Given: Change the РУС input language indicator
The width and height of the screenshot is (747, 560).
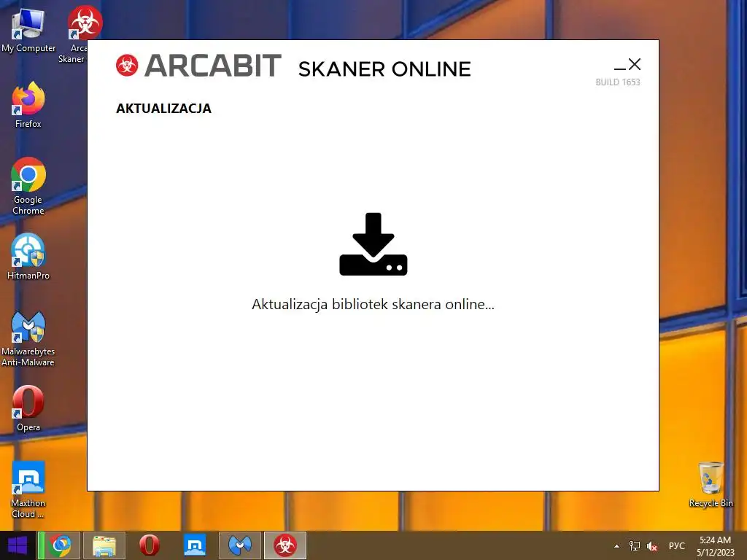Looking at the screenshot, I should [676, 545].
